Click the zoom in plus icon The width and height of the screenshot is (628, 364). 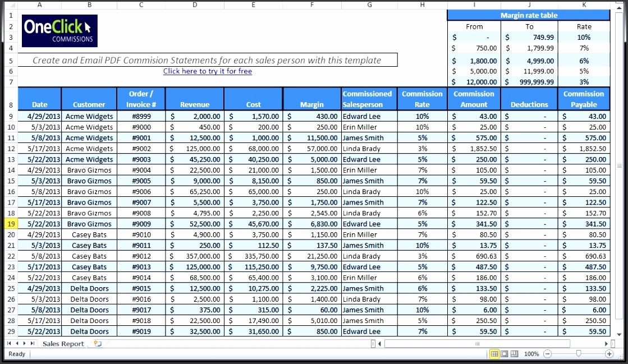609,354
